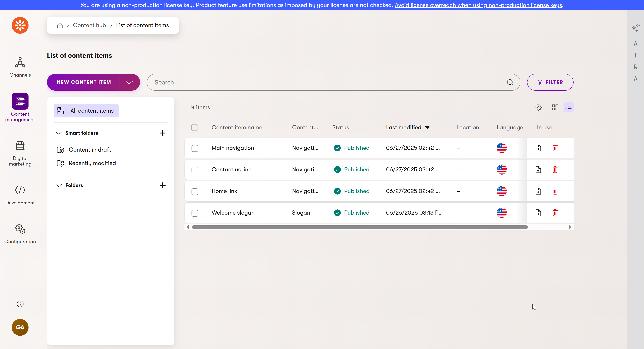Sort by Last modified column

click(x=408, y=127)
